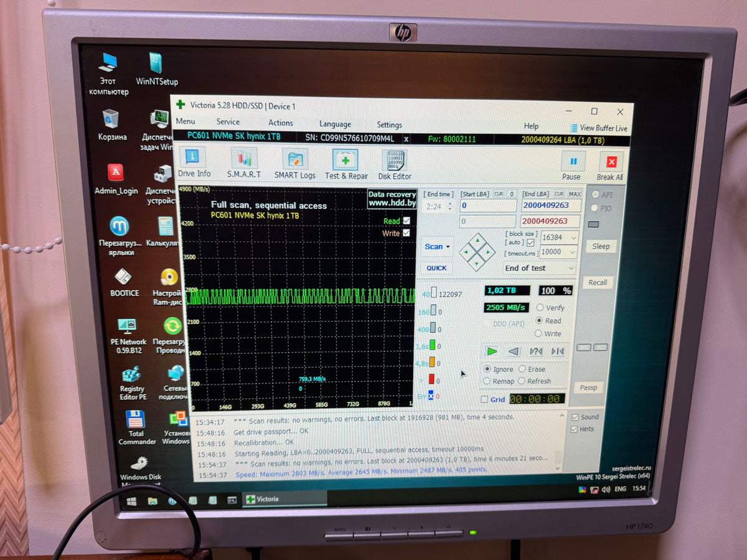Open the Service menu

tap(228, 122)
